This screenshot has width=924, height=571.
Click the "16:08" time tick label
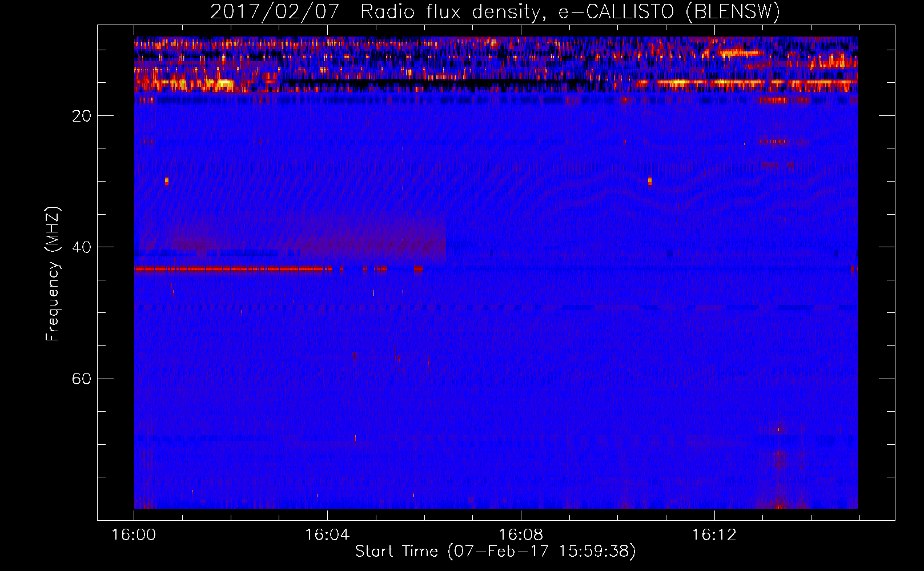point(521,535)
